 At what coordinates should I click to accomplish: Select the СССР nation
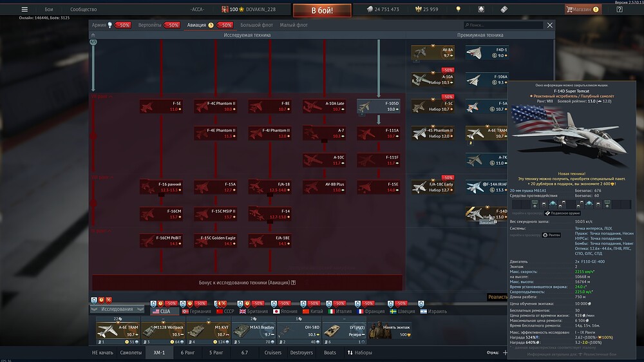[225, 312]
